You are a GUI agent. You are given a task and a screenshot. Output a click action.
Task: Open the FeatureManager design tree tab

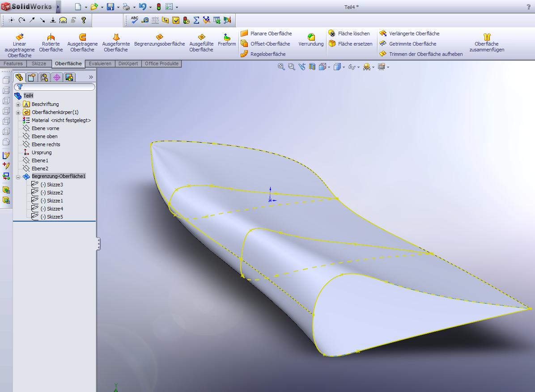(x=19, y=77)
